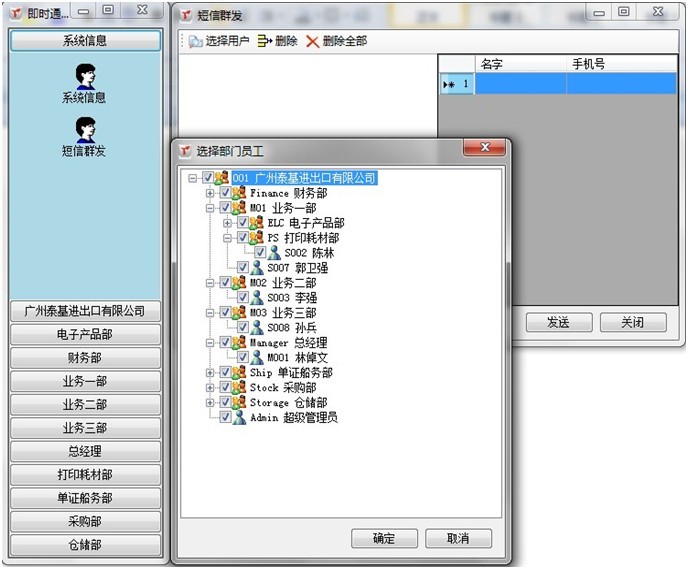
Task: Click the 选择用户 toolbar icon
Action: tap(195, 41)
